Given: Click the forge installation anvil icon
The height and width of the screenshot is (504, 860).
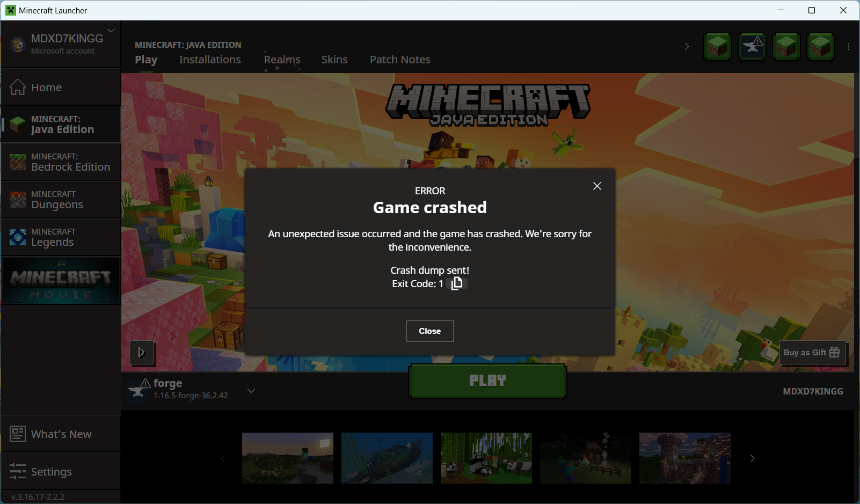Looking at the screenshot, I should [139, 390].
